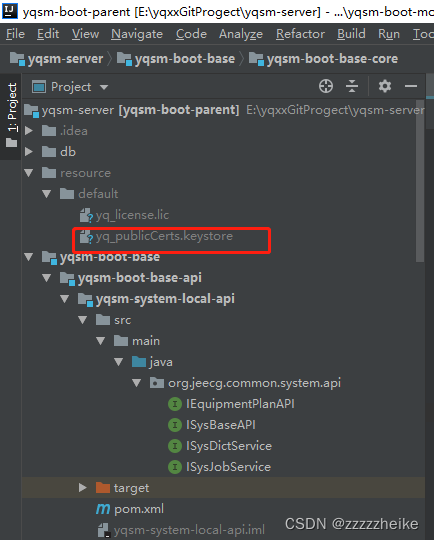The width and height of the screenshot is (434, 540).
Task: Collapse the default folder
Action: [x=47, y=194]
